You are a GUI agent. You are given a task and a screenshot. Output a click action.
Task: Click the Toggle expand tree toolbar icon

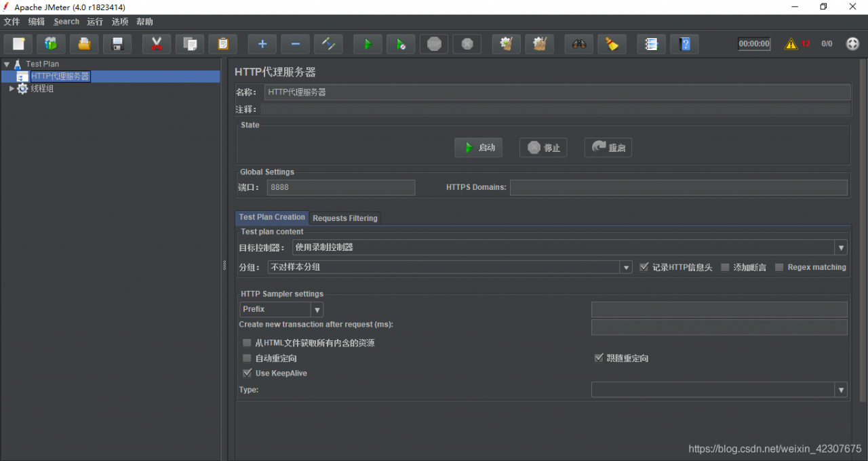pos(329,44)
